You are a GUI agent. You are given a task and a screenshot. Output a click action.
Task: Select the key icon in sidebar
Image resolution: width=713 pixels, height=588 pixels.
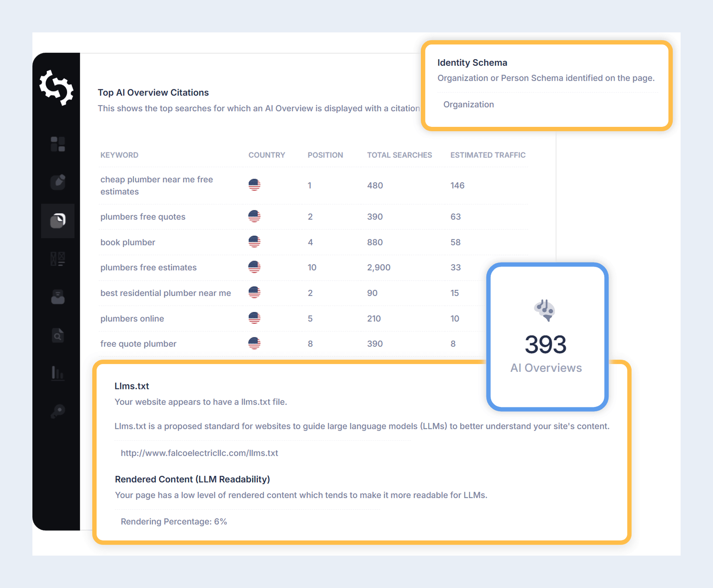58,411
